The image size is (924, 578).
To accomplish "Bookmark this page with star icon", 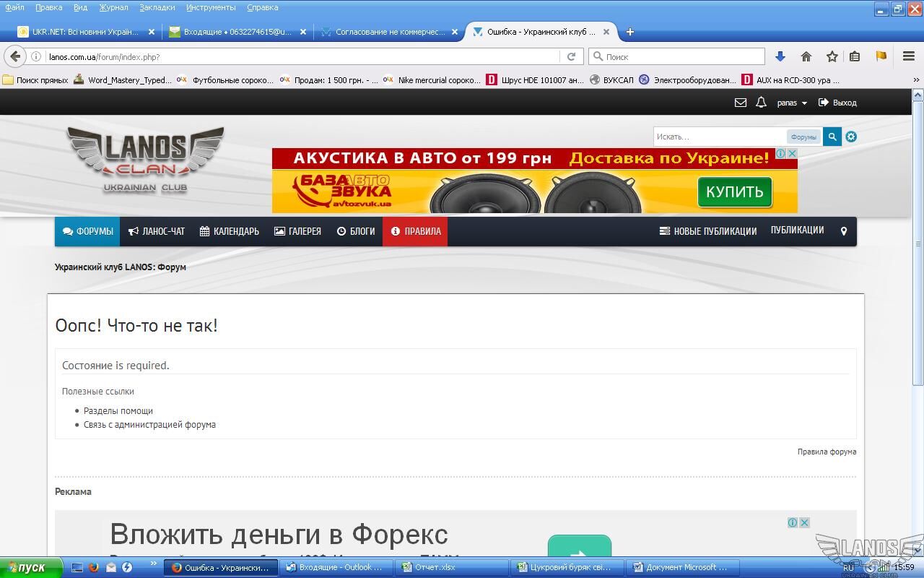I will pyautogui.click(x=832, y=56).
